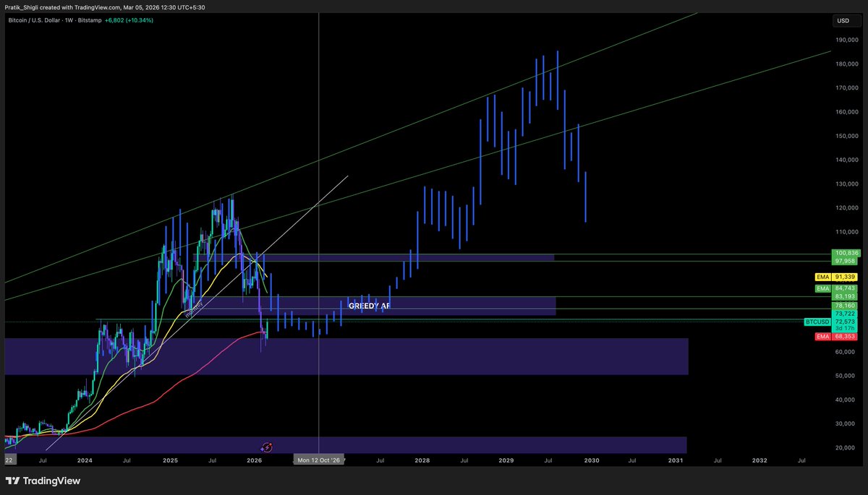Select the 83,193 price label
Image resolution: width=868 pixels, height=495 pixels.
(x=846, y=296)
